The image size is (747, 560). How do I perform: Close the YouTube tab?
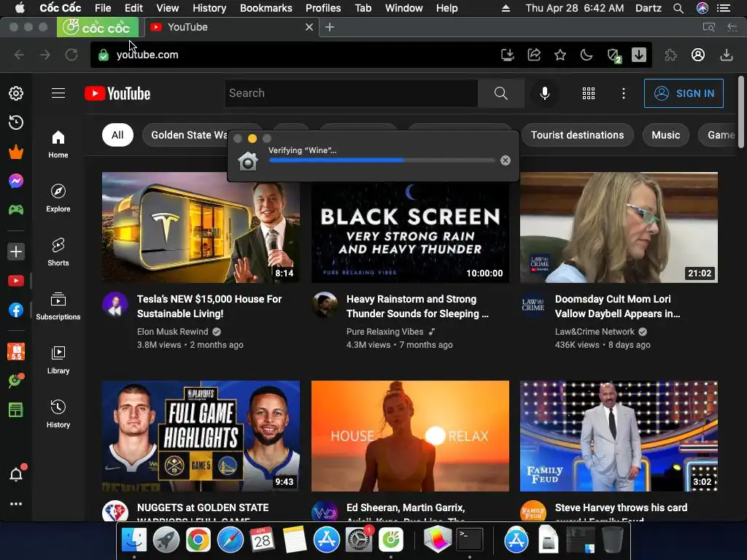point(309,27)
